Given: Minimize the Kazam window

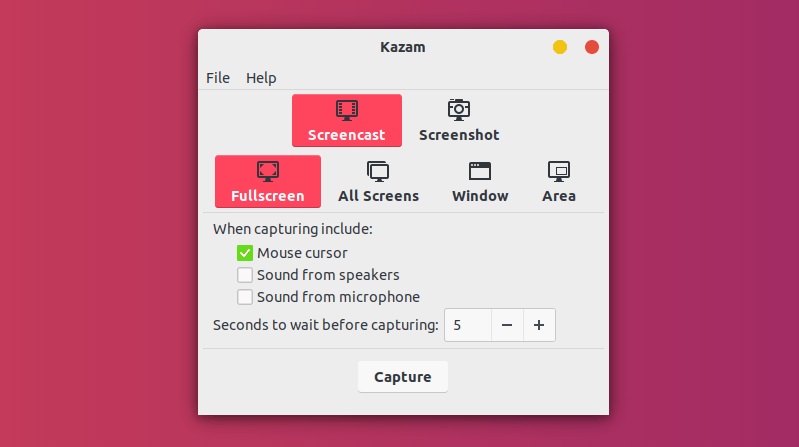Looking at the screenshot, I should (x=560, y=46).
